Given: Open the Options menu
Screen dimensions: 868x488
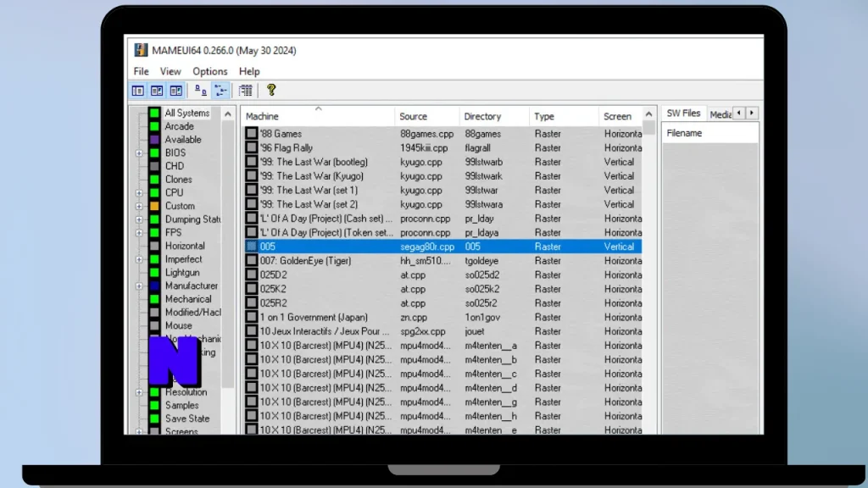Looking at the screenshot, I should [210, 71].
